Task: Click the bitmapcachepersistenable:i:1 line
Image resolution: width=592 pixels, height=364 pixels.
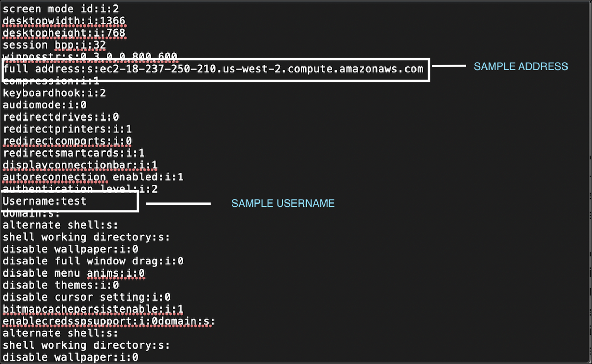Action: [93, 309]
